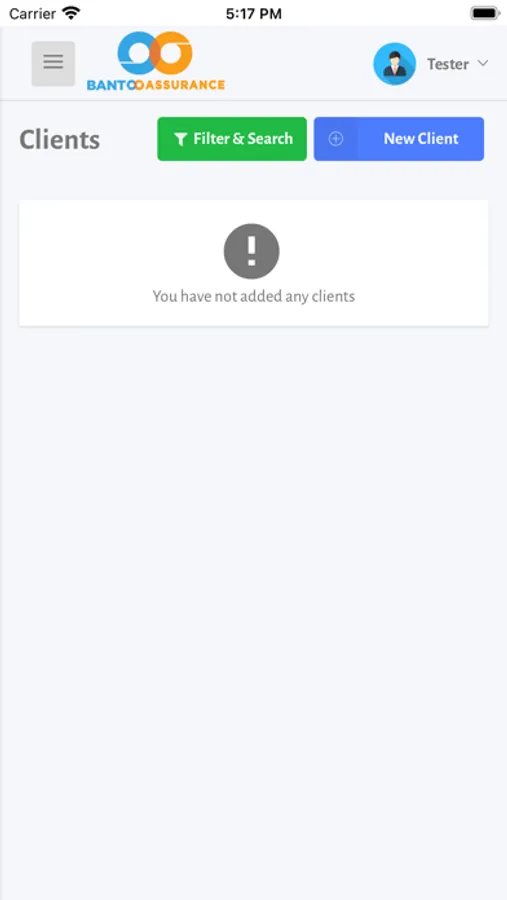
Task: Tap the battery indicator icon
Action: pyautogui.click(x=485, y=13)
